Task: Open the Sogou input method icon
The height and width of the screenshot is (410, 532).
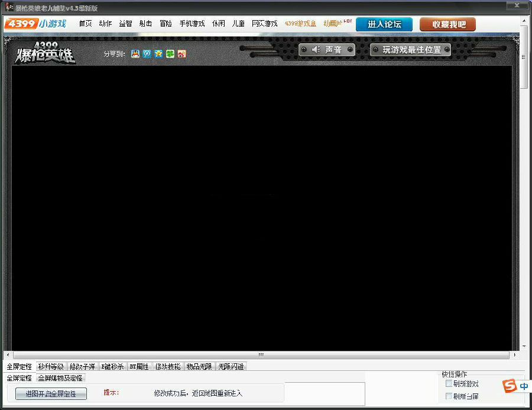Action: pos(510,386)
